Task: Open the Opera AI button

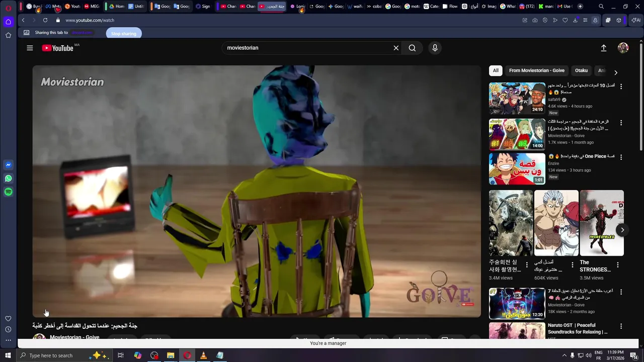Action: click(636, 20)
